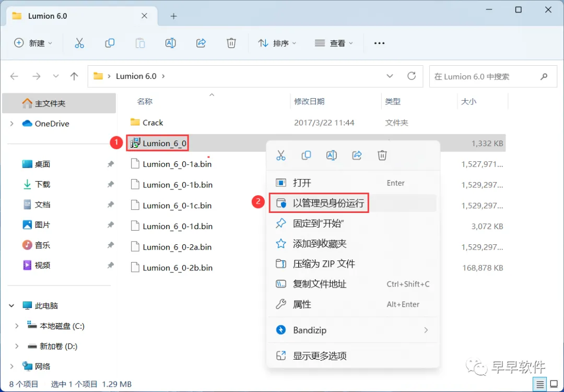
Task: Click the chevron after Lumion 6.0 in the path
Action: pos(163,76)
